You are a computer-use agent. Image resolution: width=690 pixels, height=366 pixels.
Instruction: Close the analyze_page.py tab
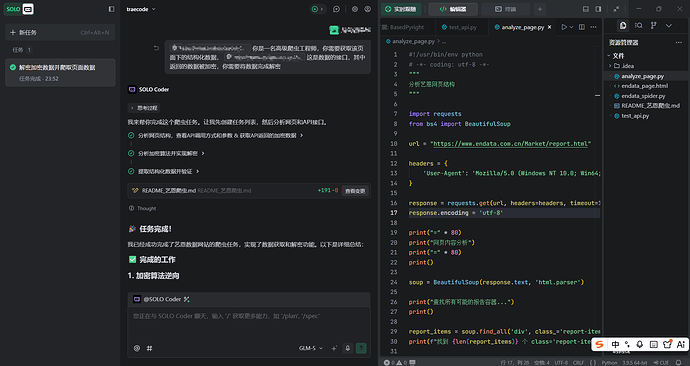coord(549,27)
